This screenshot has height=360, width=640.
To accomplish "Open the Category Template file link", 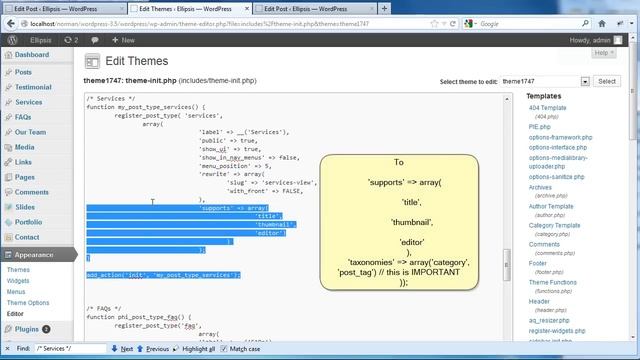I will pos(554,225).
